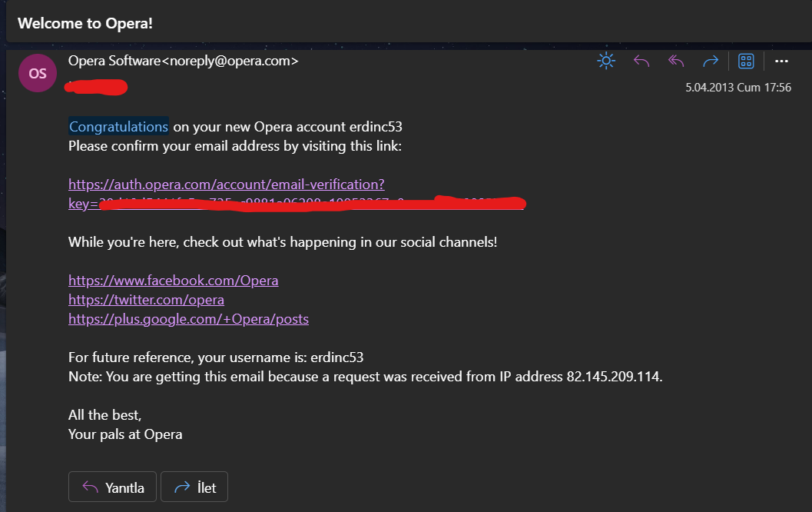812x512 pixels.
Task: Click the İlet forward button
Action: 194,487
